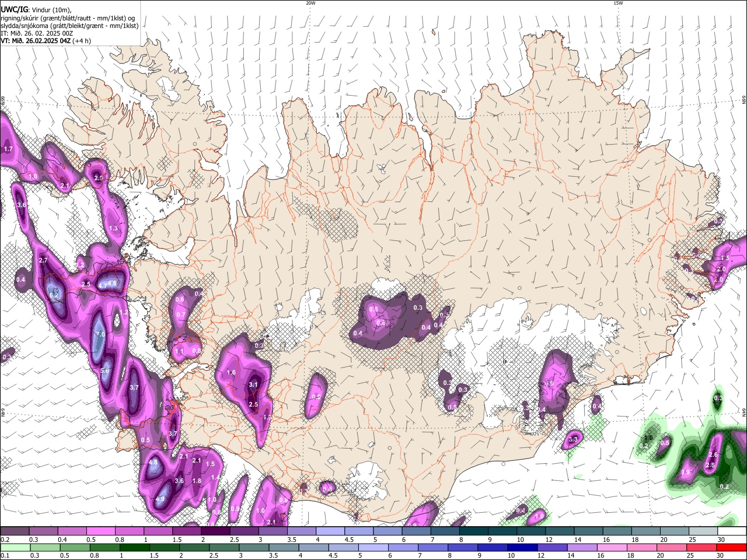Click the '20W' longitude label
This screenshot has height=560, width=747.
coord(310,3)
